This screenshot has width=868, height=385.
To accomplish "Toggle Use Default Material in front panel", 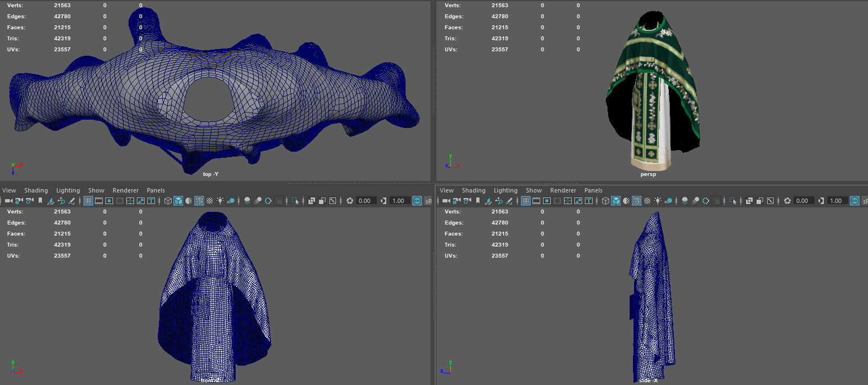I will point(189,201).
